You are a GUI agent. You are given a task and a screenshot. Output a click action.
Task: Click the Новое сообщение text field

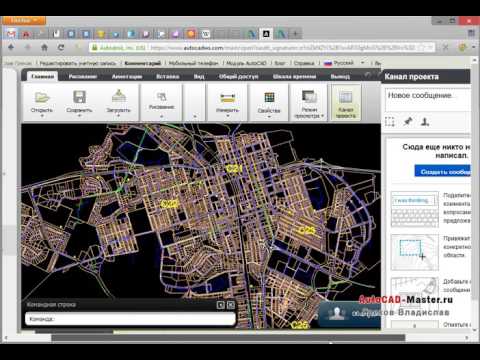[428, 99]
